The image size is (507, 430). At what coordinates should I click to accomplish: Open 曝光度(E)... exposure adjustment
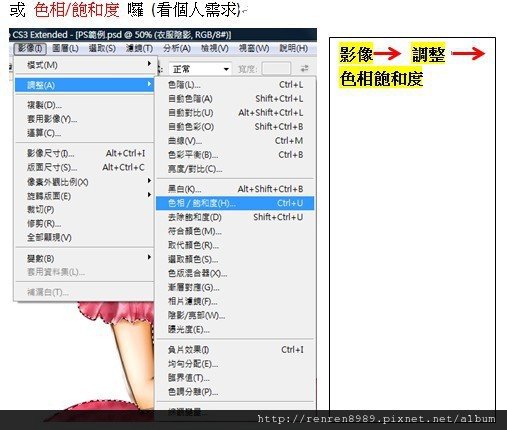point(235,330)
